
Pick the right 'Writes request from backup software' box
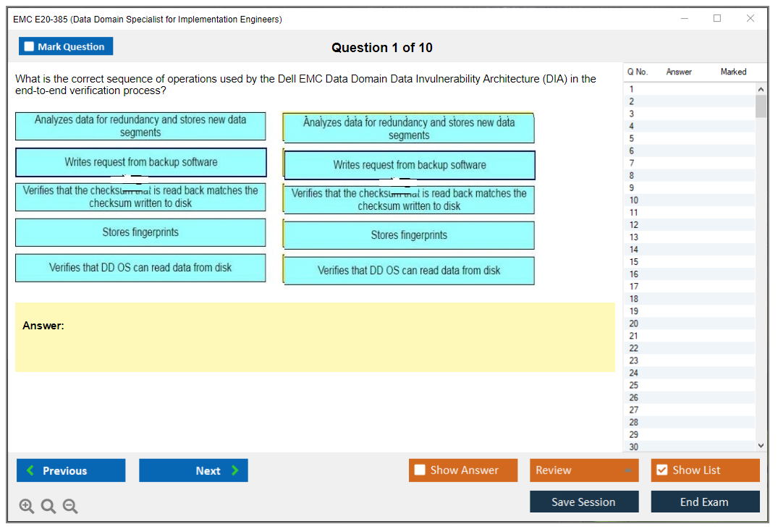coord(410,165)
